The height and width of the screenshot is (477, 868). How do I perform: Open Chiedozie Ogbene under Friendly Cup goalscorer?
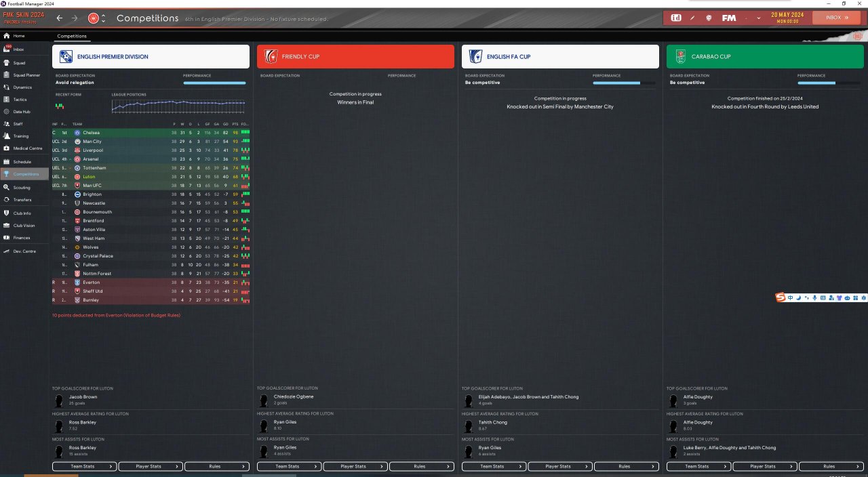294,396
